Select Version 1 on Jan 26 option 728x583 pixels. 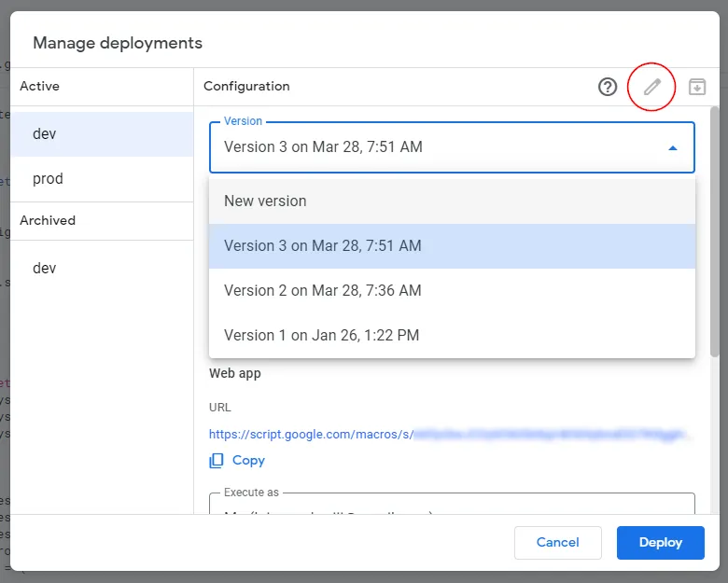coord(321,335)
